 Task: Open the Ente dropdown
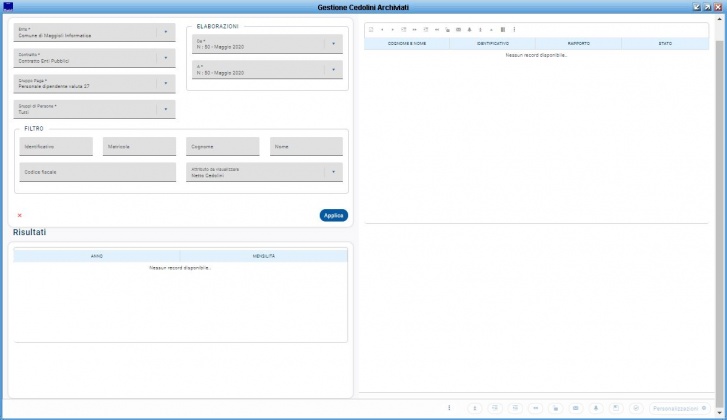point(95,32)
